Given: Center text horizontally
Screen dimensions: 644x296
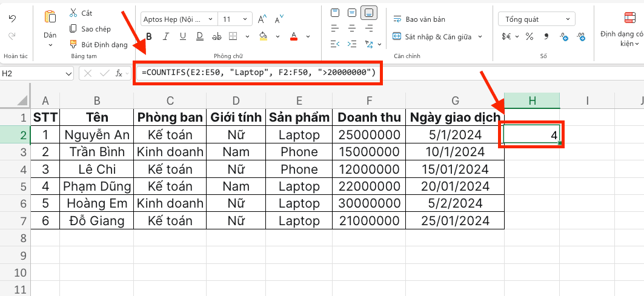Looking at the screenshot, I should click(x=352, y=28).
